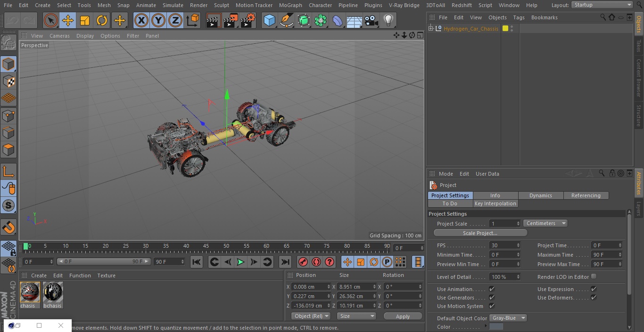Select the Rotate tool icon
Screen dimensions: 644x332
(x=102, y=21)
